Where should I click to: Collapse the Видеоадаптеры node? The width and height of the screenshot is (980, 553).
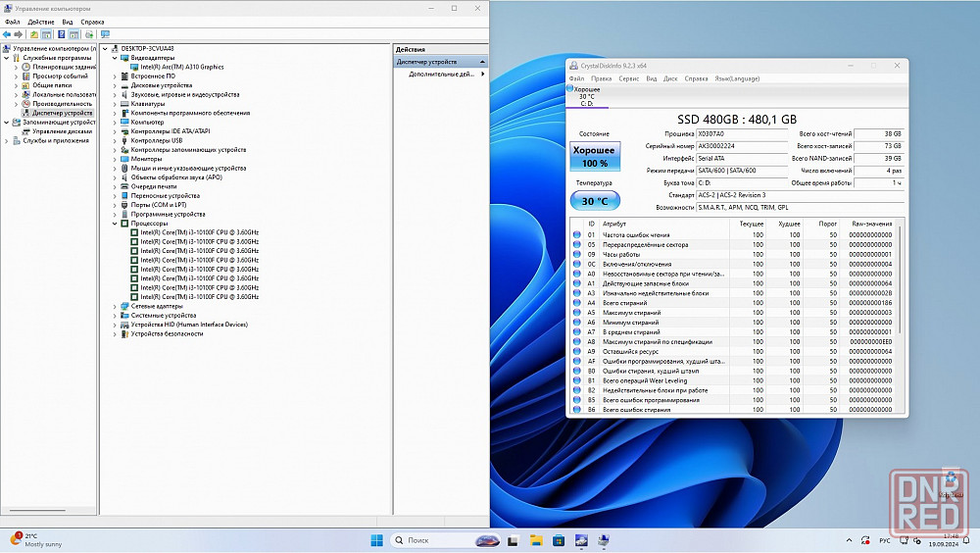click(115, 58)
